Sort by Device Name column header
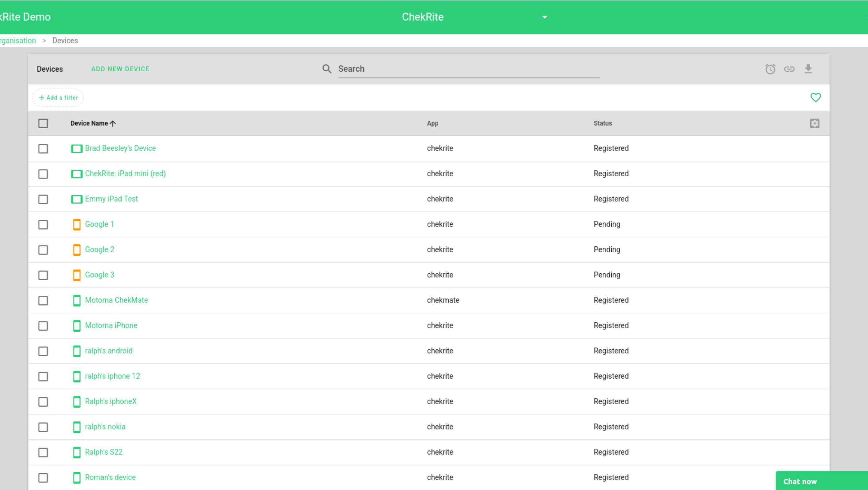Image resolution: width=868 pixels, height=490 pixels. click(89, 123)
